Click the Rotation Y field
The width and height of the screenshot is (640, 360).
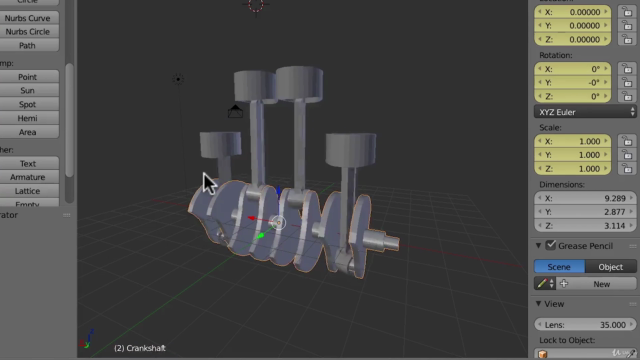573,83
